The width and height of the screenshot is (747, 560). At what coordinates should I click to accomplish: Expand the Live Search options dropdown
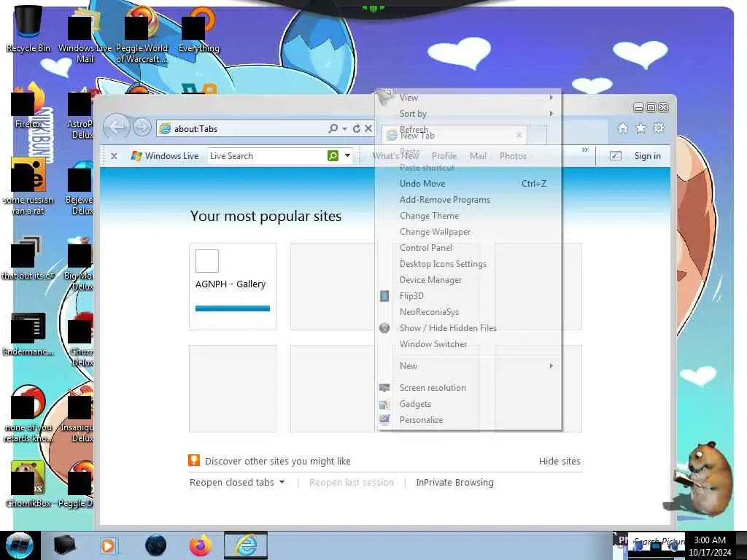pos(348,155)
